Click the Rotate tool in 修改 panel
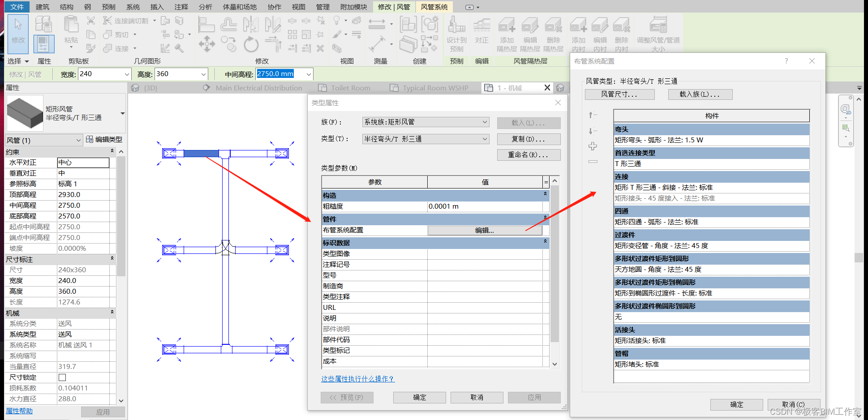 coord(251,44)
